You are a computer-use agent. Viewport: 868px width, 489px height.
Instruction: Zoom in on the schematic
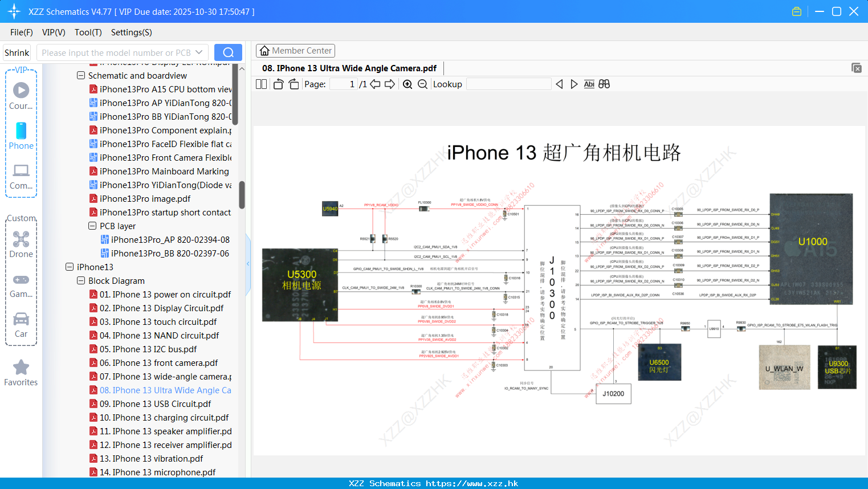(407, 84)
